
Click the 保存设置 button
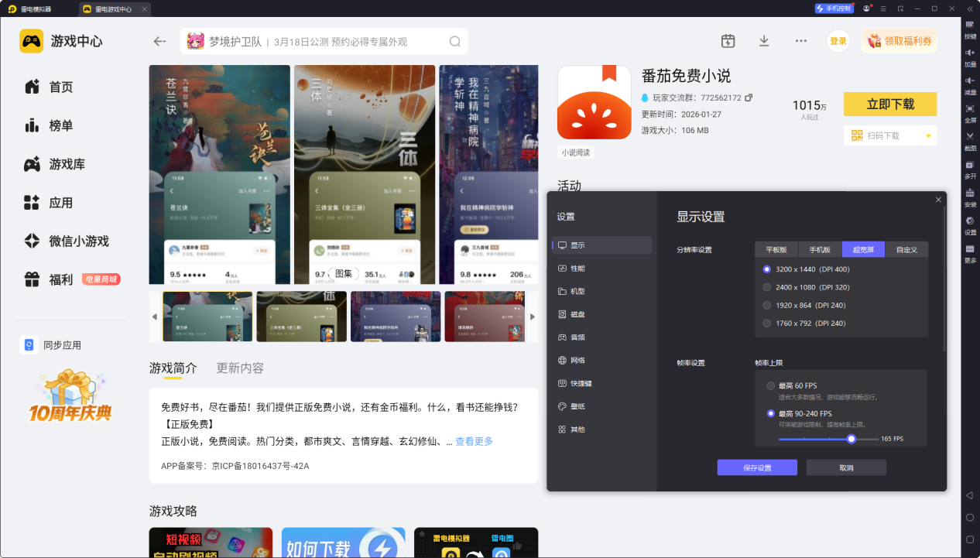click(756, 467)
